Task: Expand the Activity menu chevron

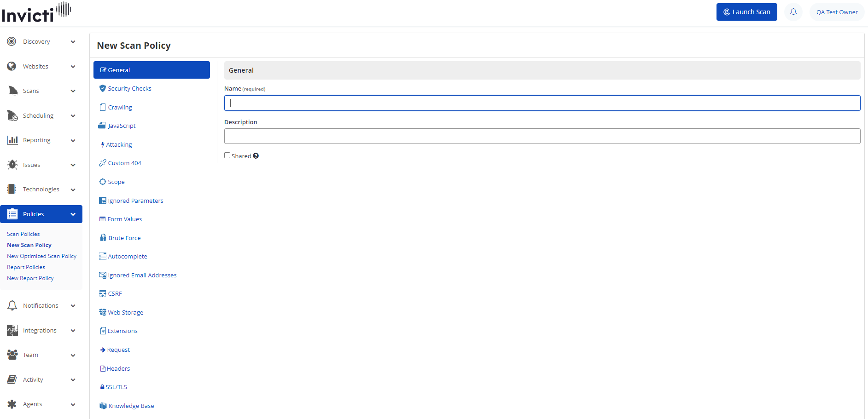Action: click(x=73, y=380)
